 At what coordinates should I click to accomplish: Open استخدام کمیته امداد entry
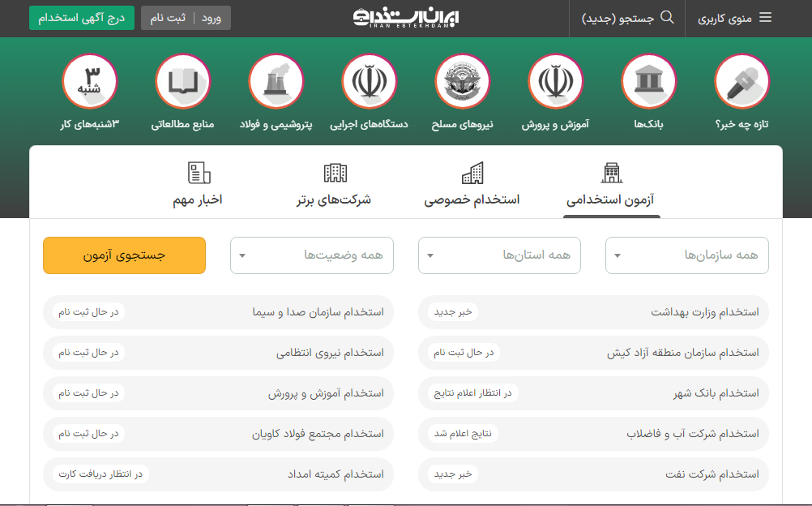point(218,474)
